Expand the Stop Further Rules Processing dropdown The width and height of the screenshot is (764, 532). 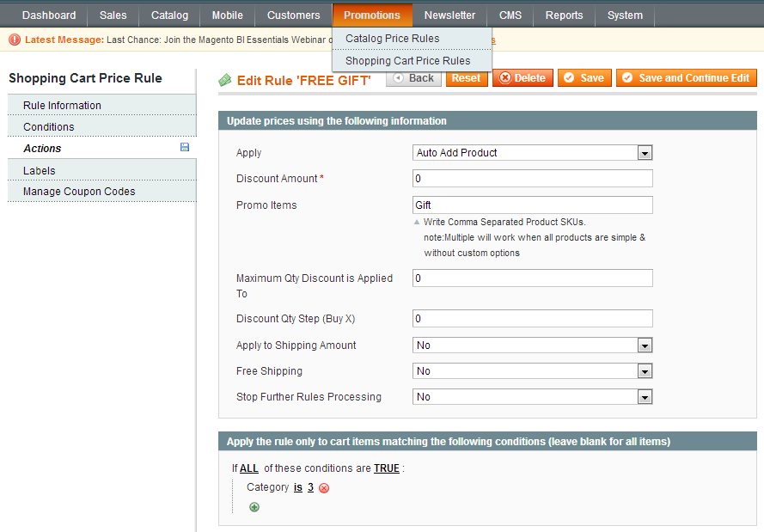532,397
